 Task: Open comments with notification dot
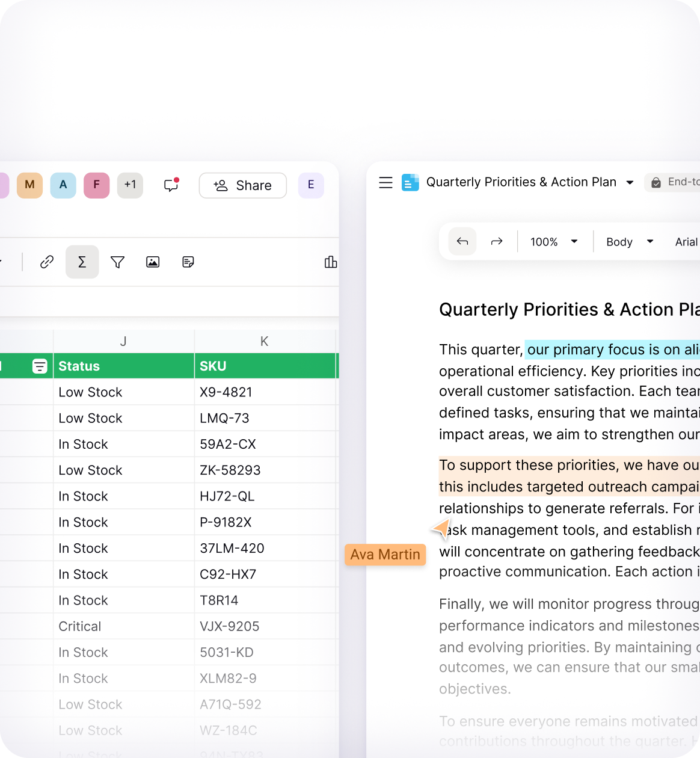coord(171,185)
